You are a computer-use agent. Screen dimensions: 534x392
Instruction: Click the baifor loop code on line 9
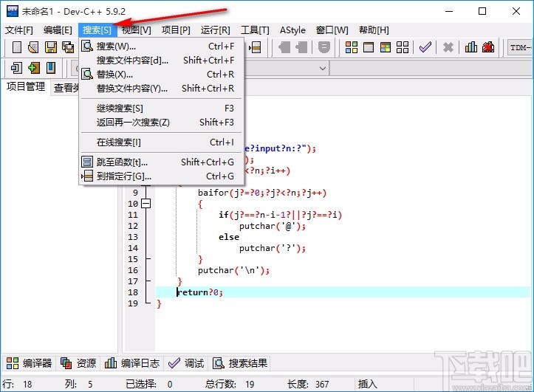coord(262,193)
